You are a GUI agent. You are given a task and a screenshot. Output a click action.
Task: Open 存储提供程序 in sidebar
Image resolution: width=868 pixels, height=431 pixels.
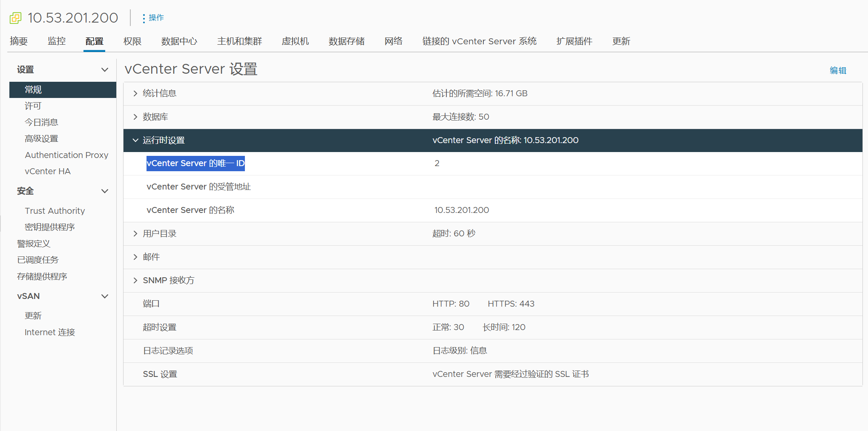click(42, 276)
